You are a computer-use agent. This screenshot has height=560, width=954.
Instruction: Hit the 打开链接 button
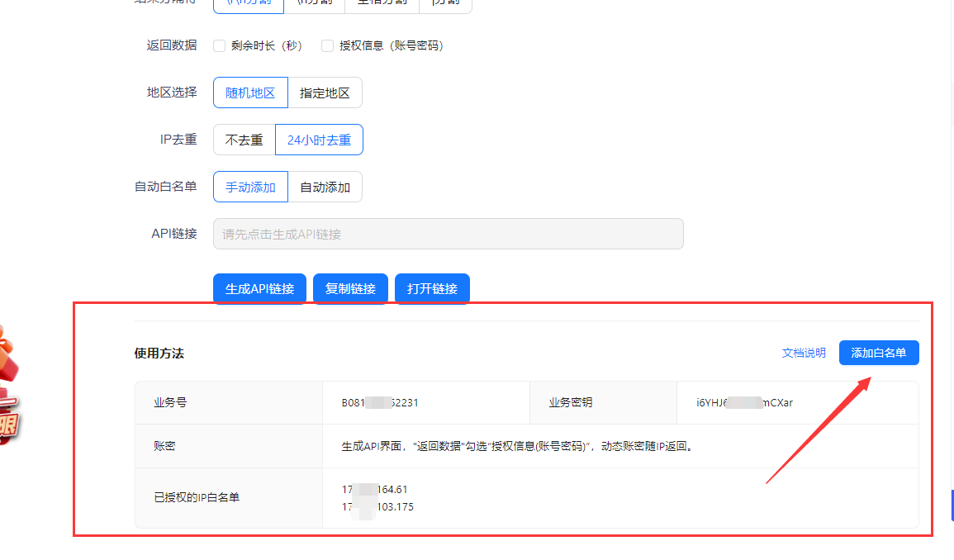[x=432, y=289]
